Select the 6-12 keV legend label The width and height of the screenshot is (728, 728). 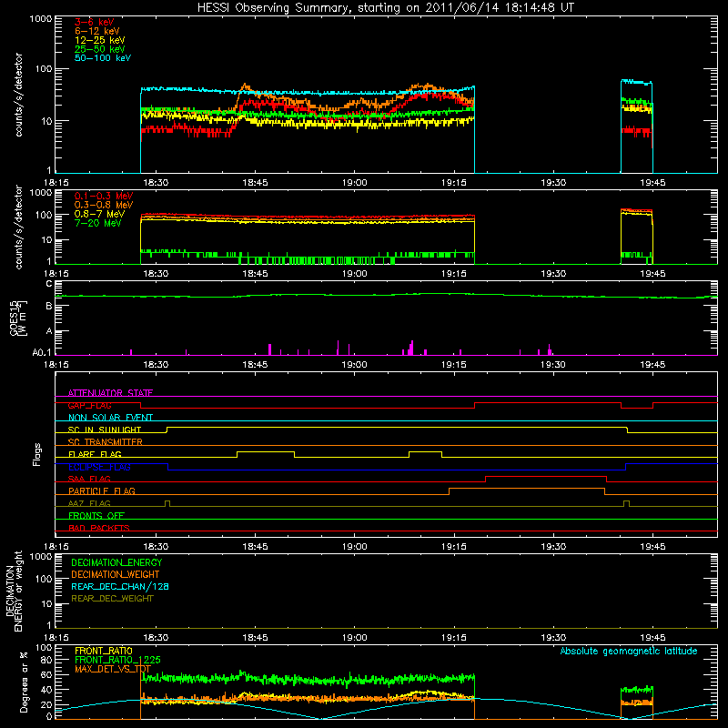97,31
